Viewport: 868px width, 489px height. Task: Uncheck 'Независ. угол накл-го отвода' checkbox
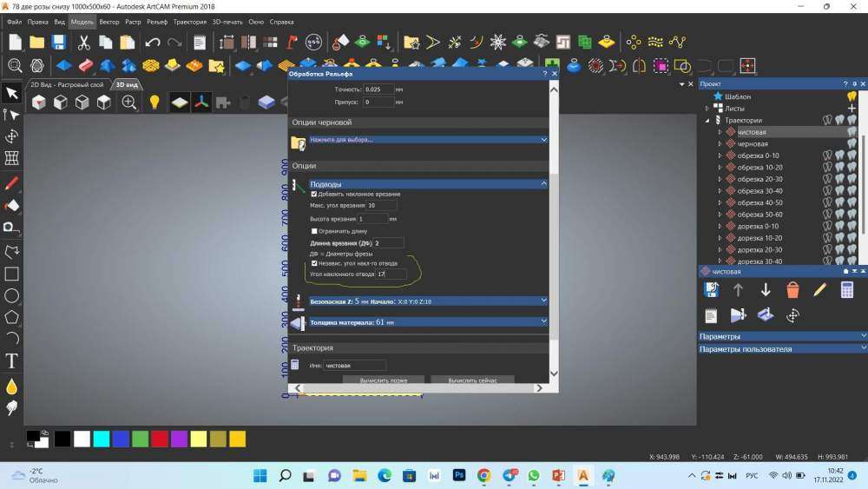[x=314, y=262]
